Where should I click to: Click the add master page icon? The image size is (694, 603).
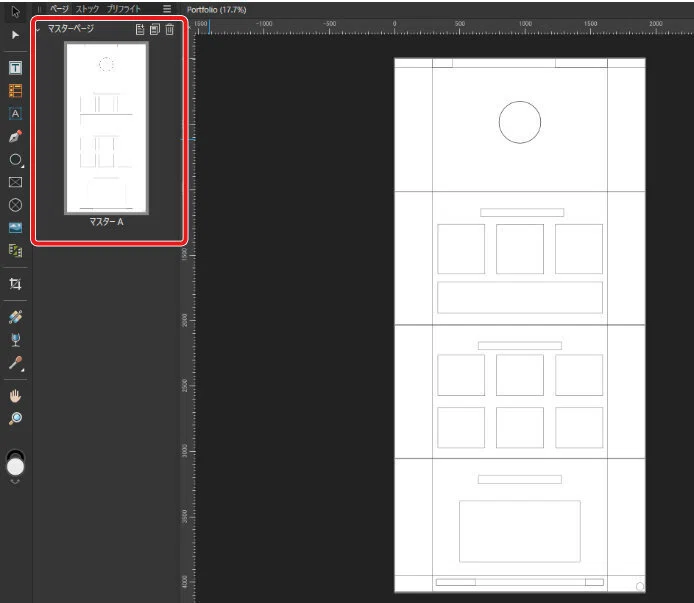coord(140,30)
